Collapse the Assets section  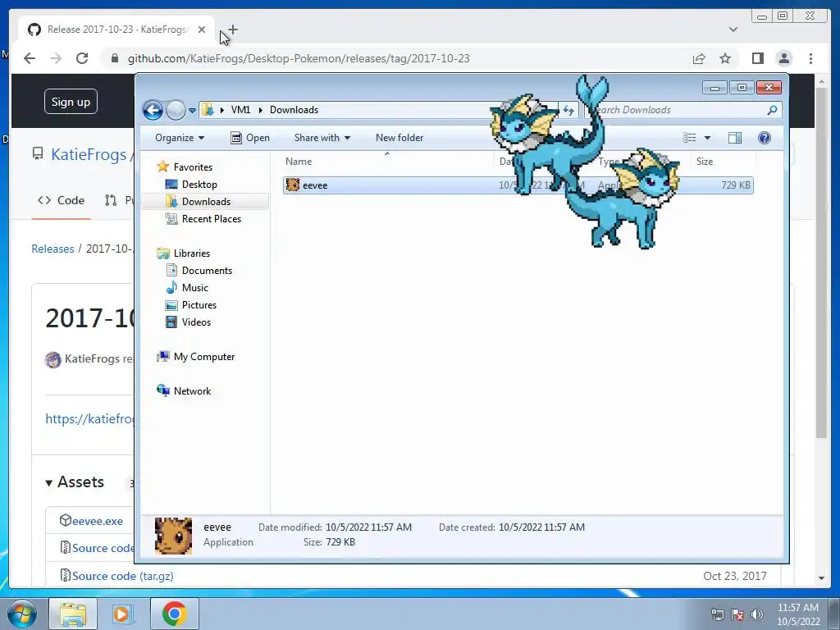click(x=75, y=482)
